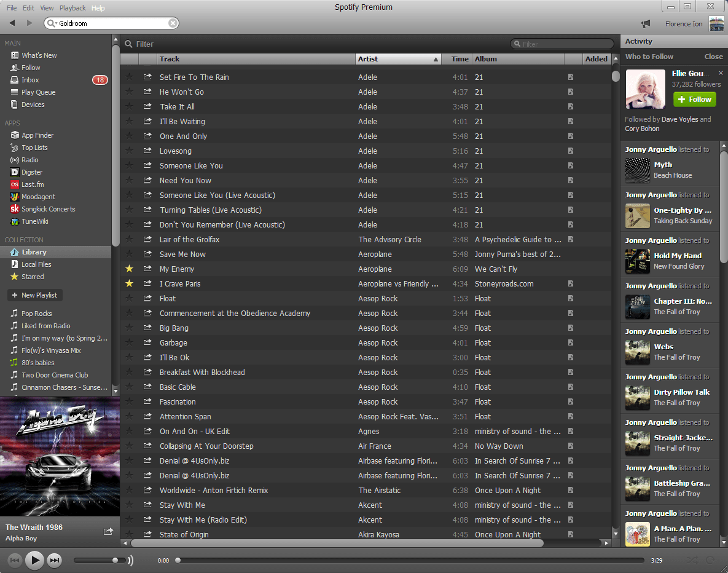Viewport: 728px width, 573px height.
Task: Star the track Lovesong
Action: 129,151
